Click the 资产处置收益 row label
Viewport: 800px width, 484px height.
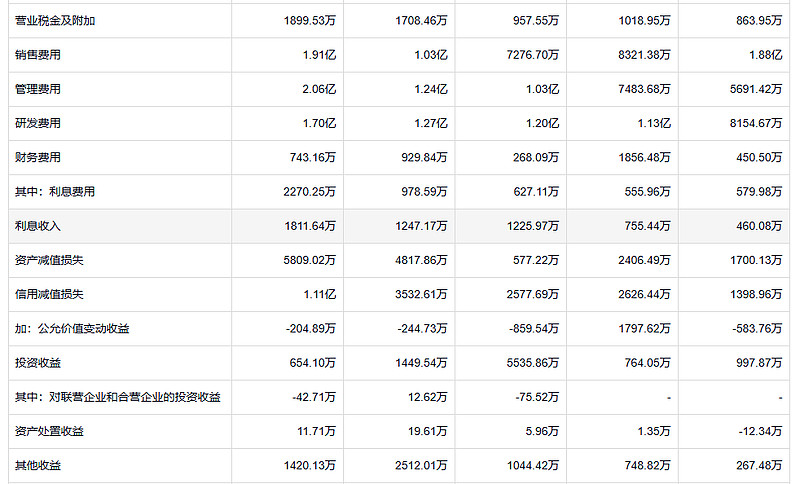pyautogui.click(x=49, y=430)
